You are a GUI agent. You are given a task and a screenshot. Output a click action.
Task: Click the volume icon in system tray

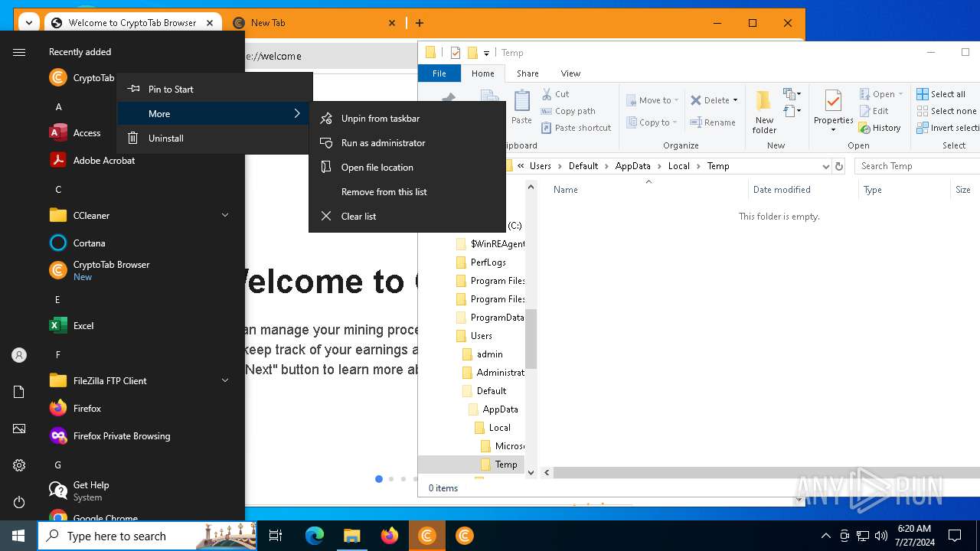[881, 536]
